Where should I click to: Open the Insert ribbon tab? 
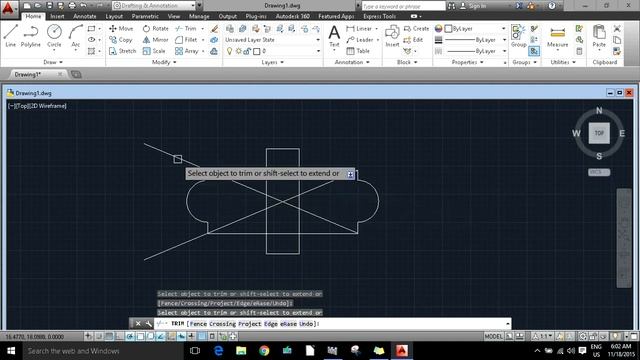coord(57,16)
